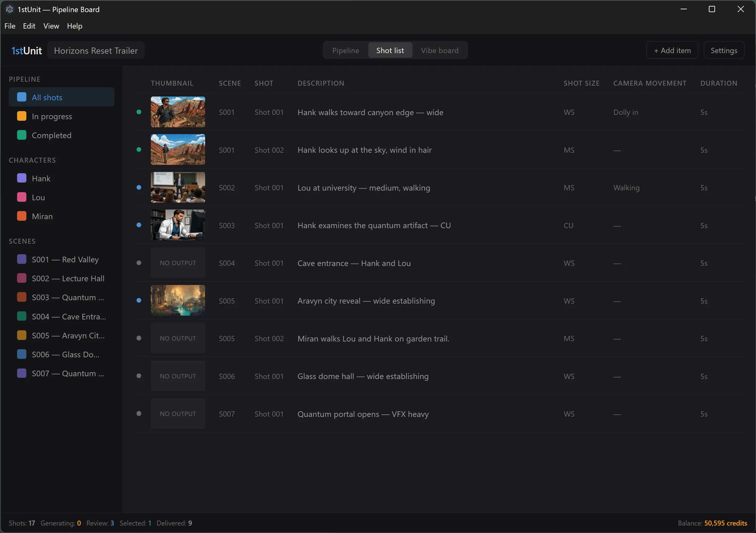The height and width of the screenshot is (533, 756).
Task: Click green status dot for S001 Shot 002
Action: [139, 150]
